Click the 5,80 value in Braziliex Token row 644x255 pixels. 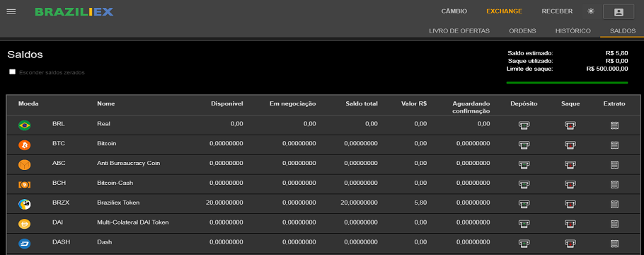pyautogui.click(x=420, y=203)
